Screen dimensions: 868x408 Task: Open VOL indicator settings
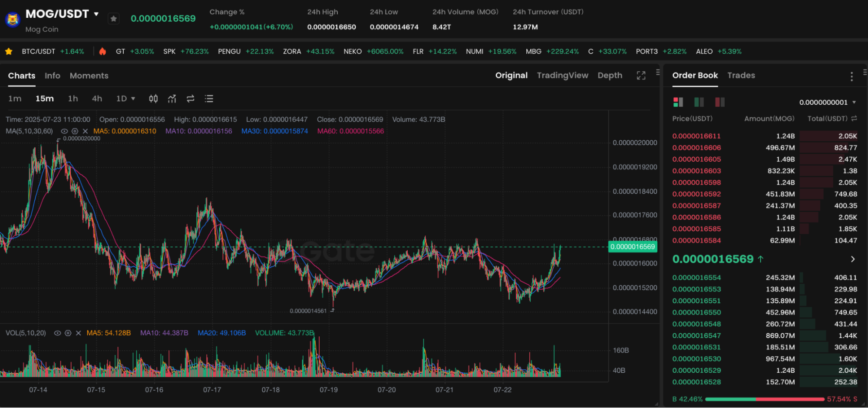(x=68, y=333)
